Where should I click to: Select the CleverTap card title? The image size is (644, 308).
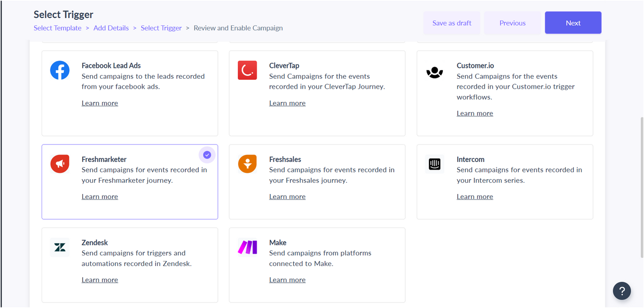(284, 65)
